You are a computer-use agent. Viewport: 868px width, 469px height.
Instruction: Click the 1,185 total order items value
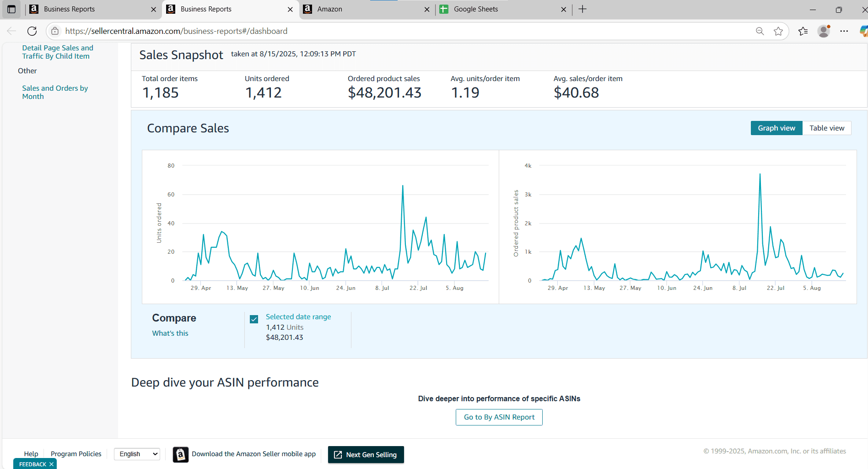[x=161, y=93]
